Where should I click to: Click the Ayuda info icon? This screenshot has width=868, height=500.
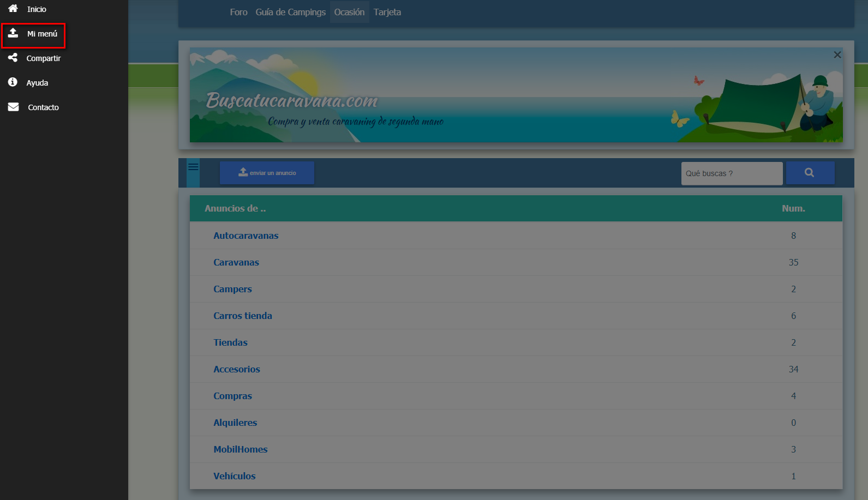(13, 82)
